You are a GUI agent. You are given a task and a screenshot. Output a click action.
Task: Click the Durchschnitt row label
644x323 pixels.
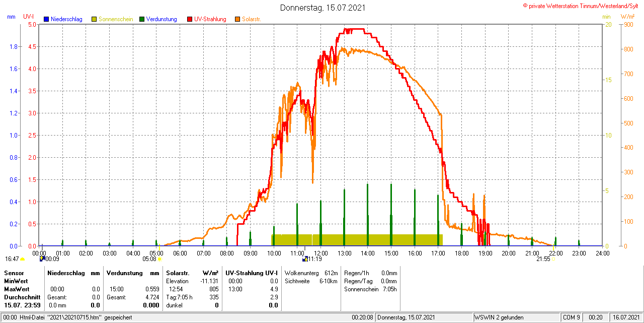click(22, 297)
